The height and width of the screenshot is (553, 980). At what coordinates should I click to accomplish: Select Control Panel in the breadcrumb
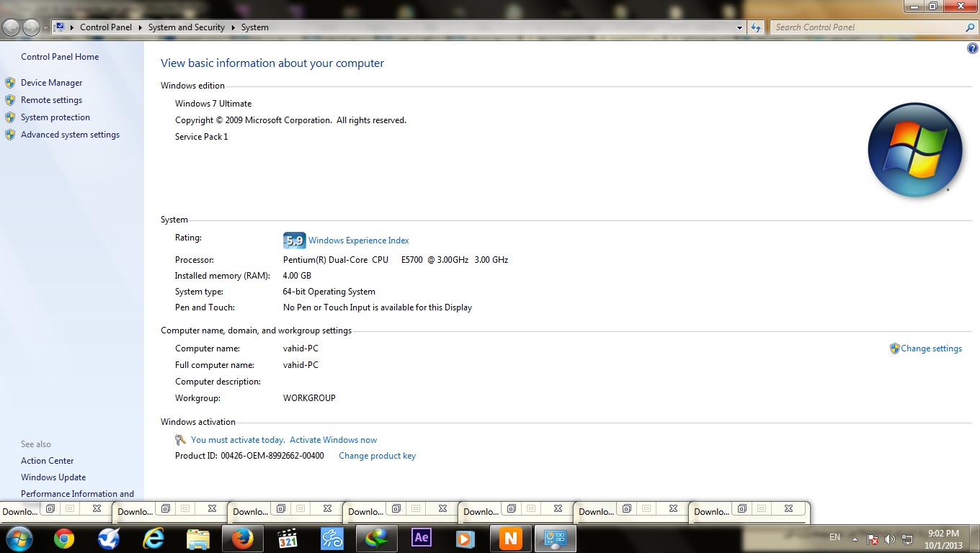pos(106,27)
